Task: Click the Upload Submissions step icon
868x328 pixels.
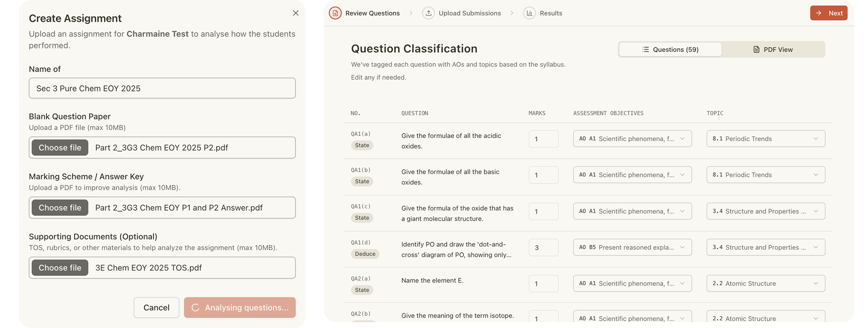Action: click(429, 13)
